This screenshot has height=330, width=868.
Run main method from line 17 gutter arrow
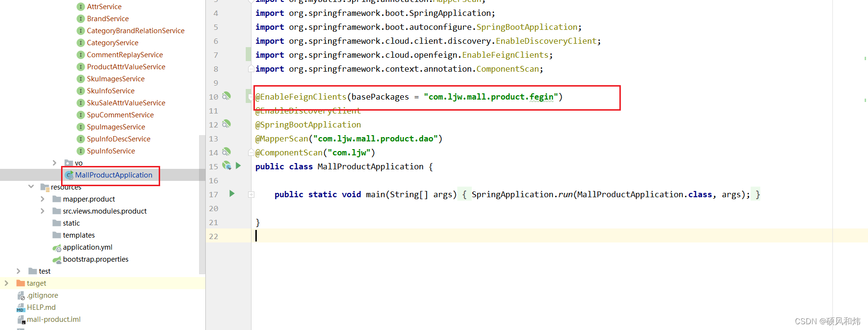[232, 194]
